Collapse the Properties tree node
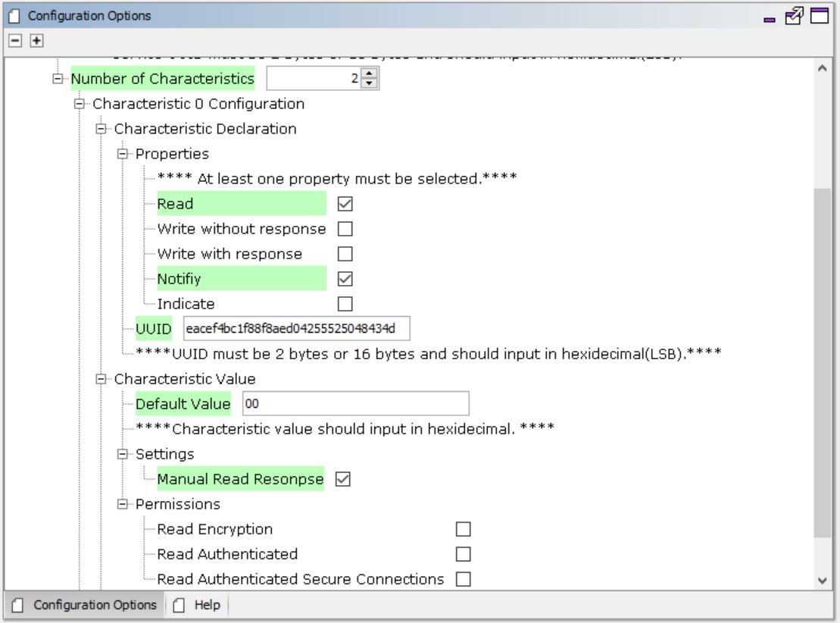The width and height of the screenshot is (840, 623). (x=123, y=154)
